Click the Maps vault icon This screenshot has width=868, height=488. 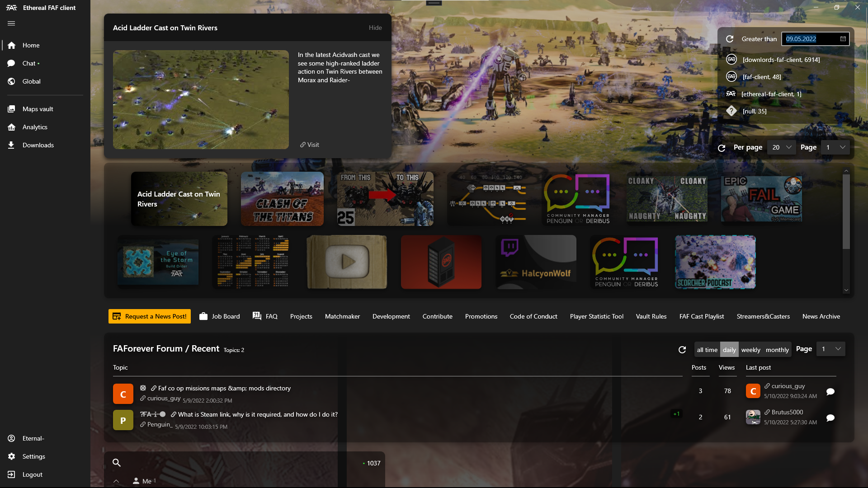click(11, 109)
